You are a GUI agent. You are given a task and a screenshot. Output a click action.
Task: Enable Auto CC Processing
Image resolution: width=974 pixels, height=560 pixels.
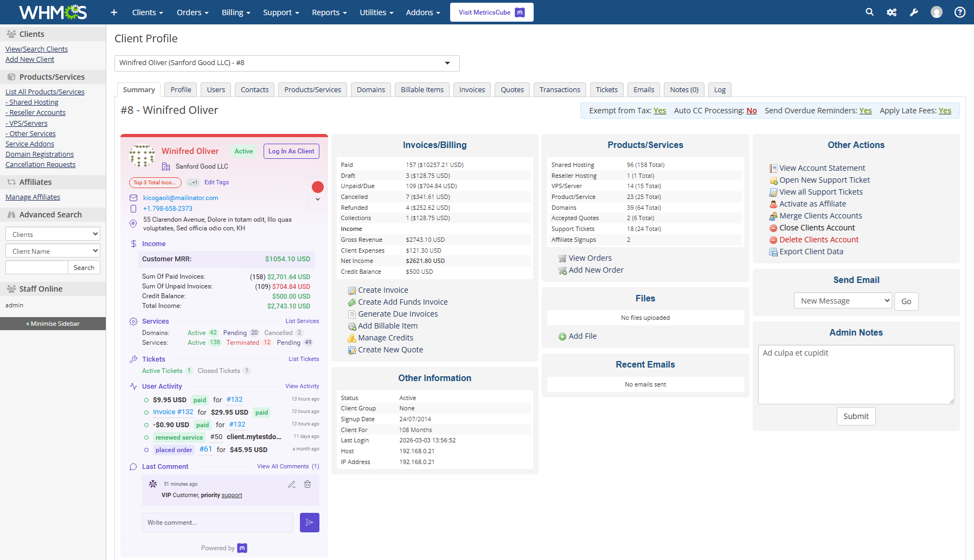(x=752, y=110)
